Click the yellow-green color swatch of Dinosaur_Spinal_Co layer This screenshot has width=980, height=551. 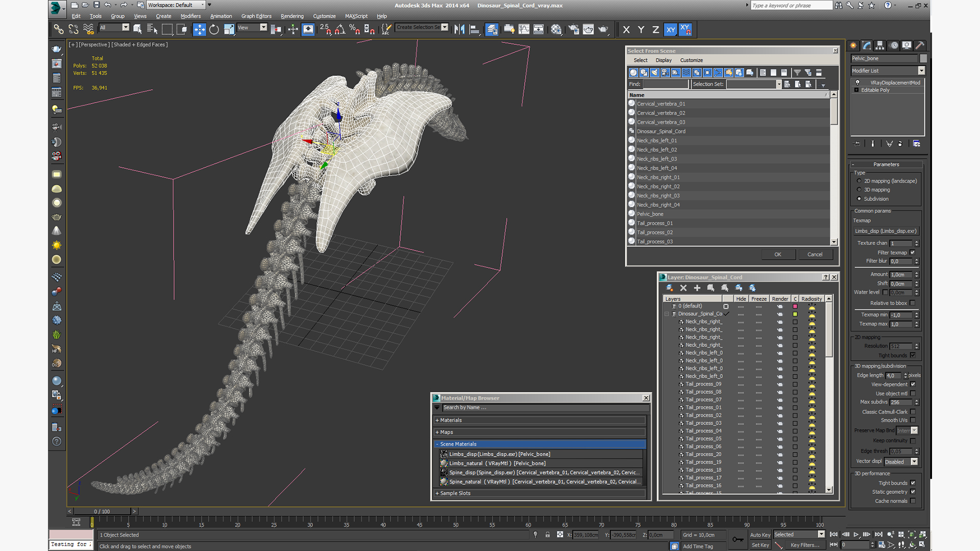(795, 314)
